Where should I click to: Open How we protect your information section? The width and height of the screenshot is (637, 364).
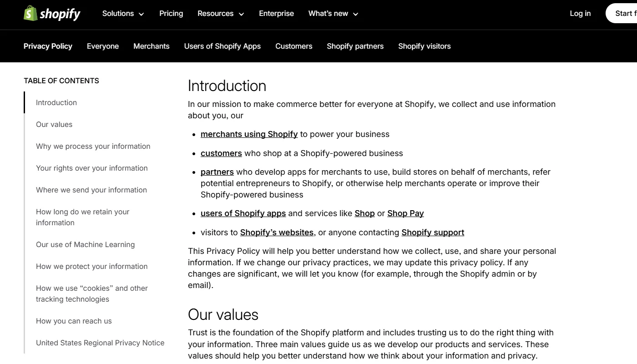pos(91,266)
